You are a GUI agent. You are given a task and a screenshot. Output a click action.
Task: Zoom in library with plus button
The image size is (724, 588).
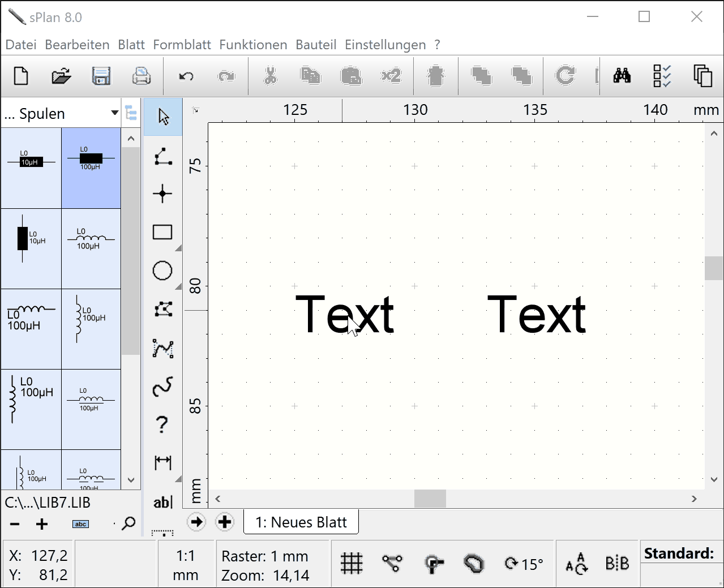[x=42, y=524]
